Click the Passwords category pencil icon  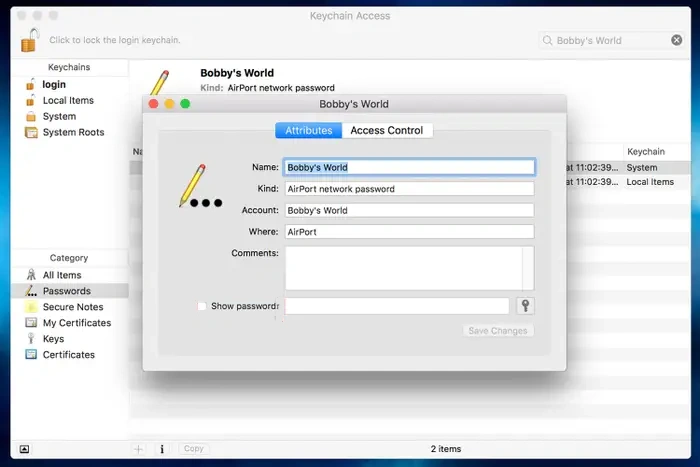pyautogui.click(x=31, y=291)
